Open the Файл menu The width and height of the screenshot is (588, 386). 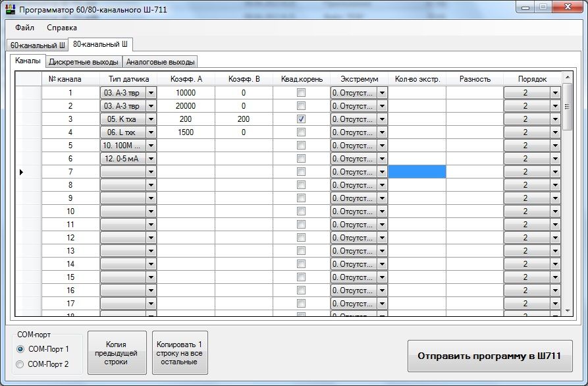coord(25,28)
